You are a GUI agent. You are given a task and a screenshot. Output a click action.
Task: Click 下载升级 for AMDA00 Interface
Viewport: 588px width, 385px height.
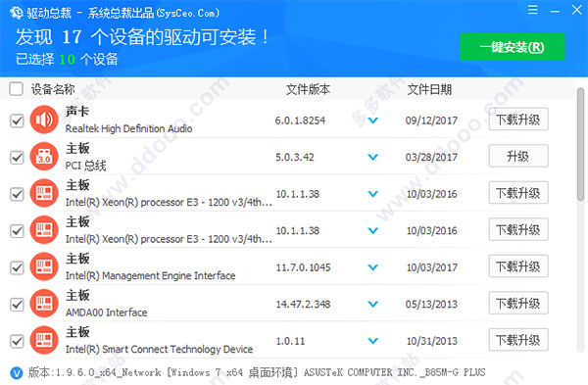[518, 303]
